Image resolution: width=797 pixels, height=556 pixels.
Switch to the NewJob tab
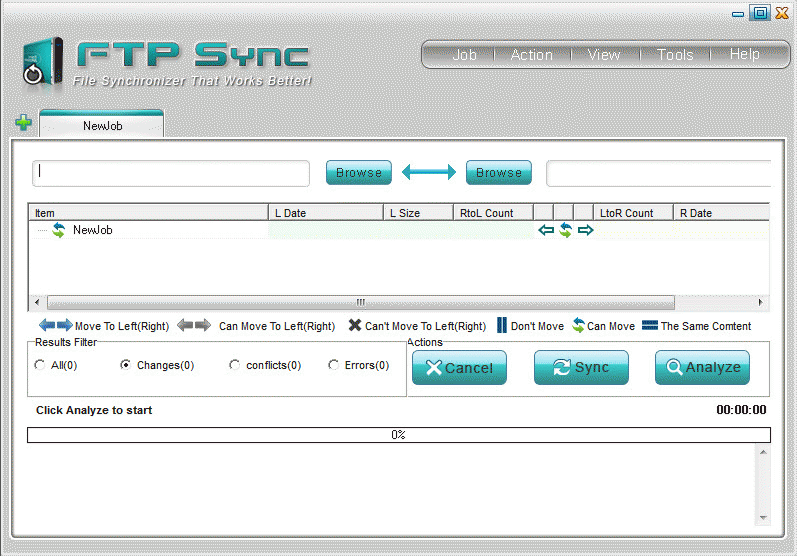click(x=102, y=125)
